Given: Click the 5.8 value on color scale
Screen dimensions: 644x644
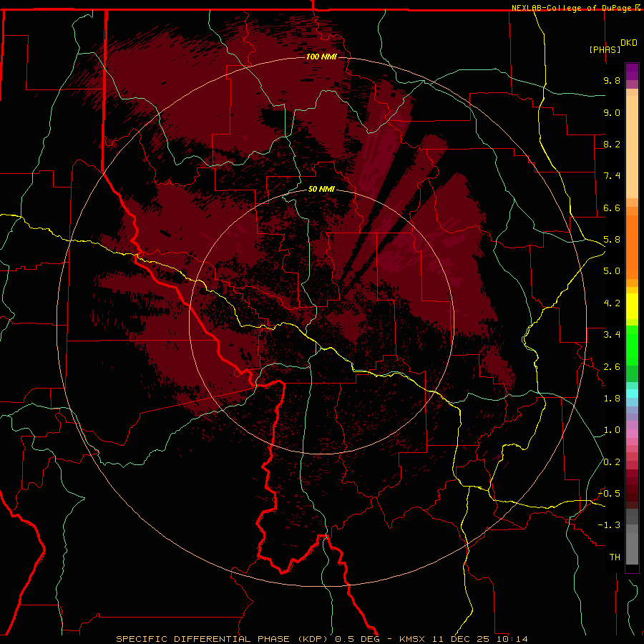Looking at the screenshot, I should point(612,240).
